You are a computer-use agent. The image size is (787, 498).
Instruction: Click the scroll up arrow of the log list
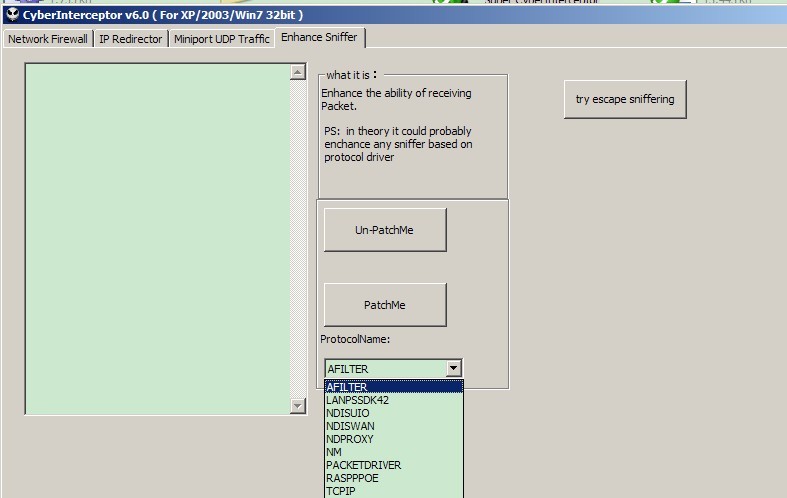297,72
